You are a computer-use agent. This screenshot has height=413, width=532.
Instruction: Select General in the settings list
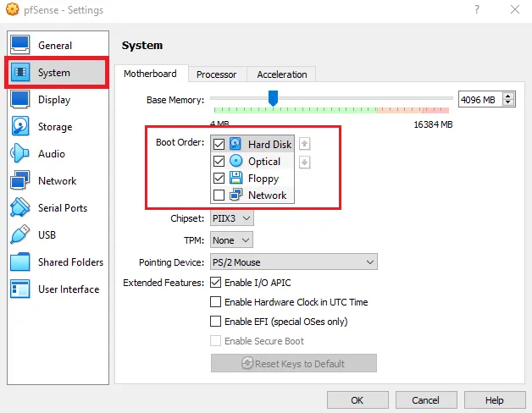tap(58, 45)
